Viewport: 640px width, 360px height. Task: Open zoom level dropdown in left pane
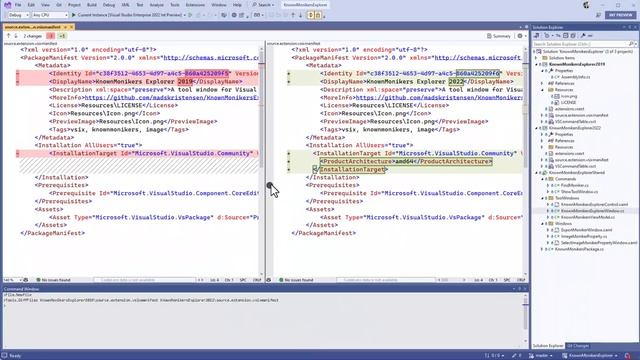click(13, 280)
